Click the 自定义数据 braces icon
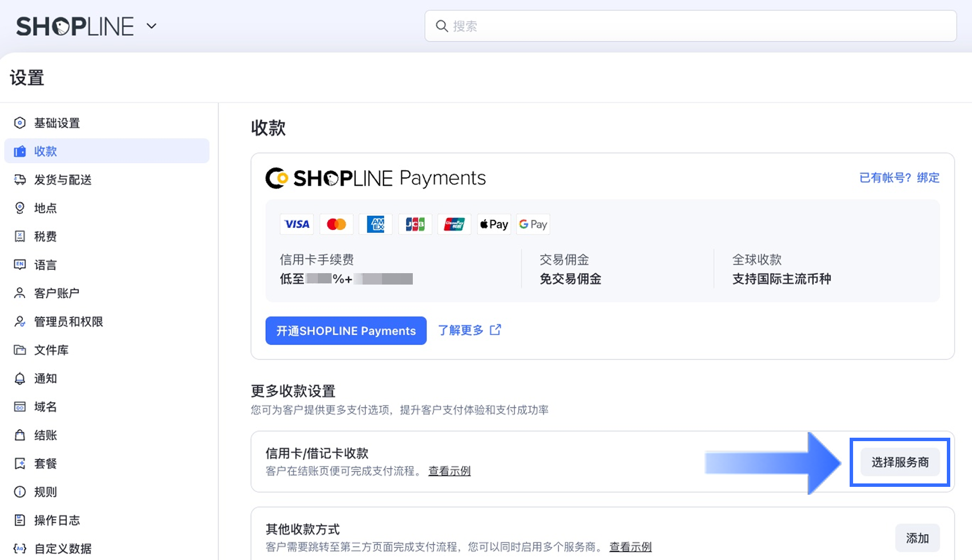This screenshot has width=972, height=560. pos(20,549)
